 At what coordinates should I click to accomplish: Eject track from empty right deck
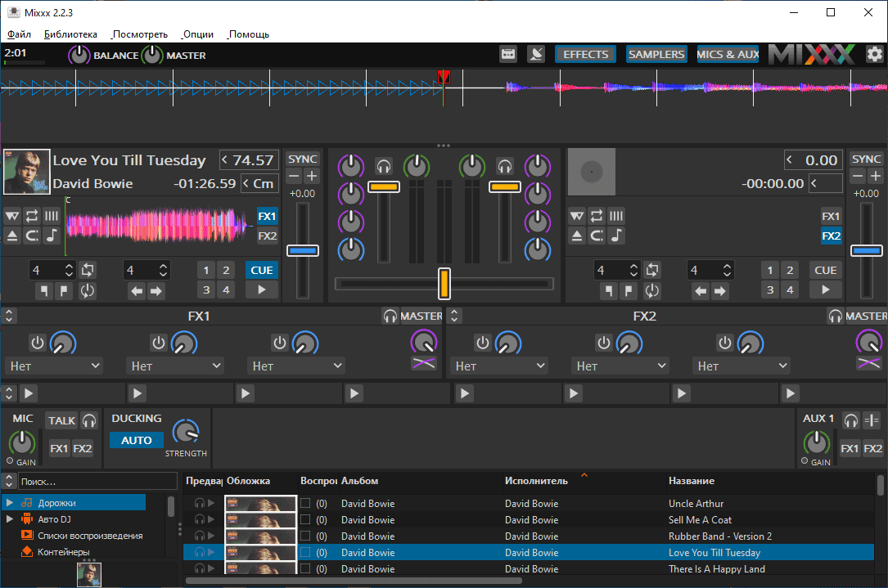coord(576,236)
